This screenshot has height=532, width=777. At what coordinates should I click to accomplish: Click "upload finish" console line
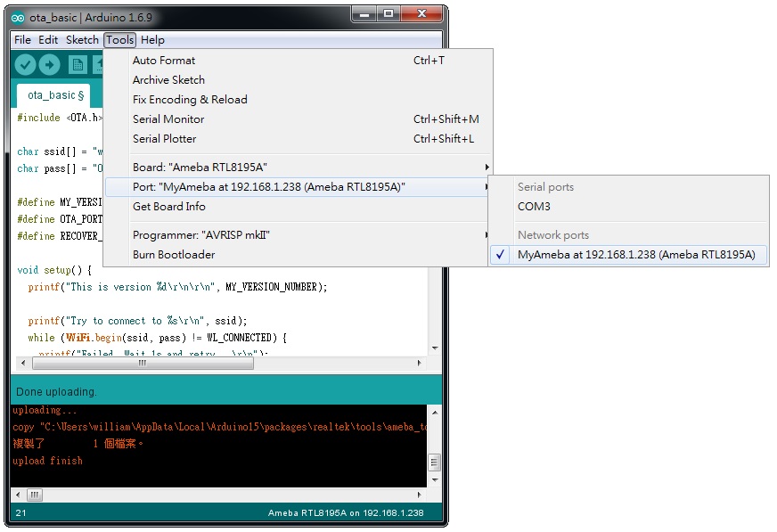point(47,461)
